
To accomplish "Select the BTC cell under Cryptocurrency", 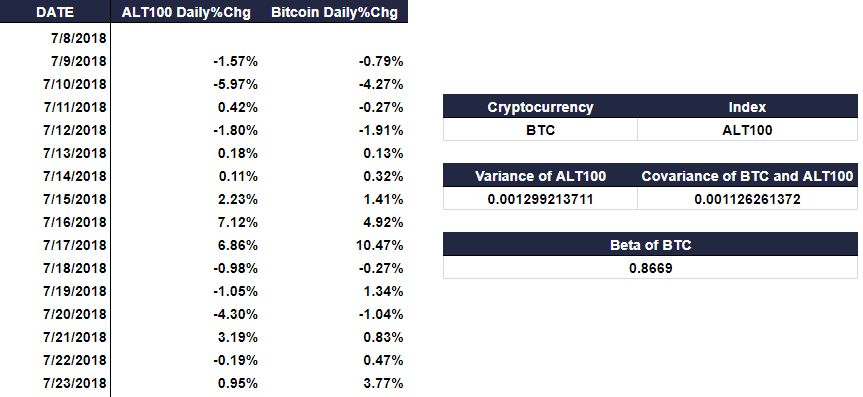I will point(540,130).
